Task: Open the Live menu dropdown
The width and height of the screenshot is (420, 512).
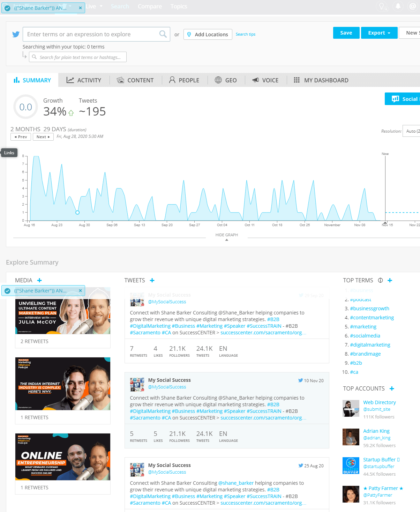Action: (x=94, y=6)
